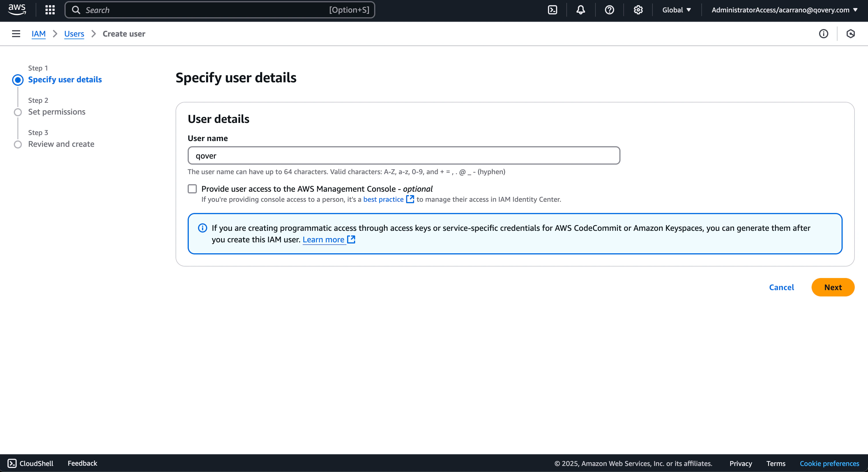Open the account settings gear
The image size is (868, 472).
click(637, 10)
